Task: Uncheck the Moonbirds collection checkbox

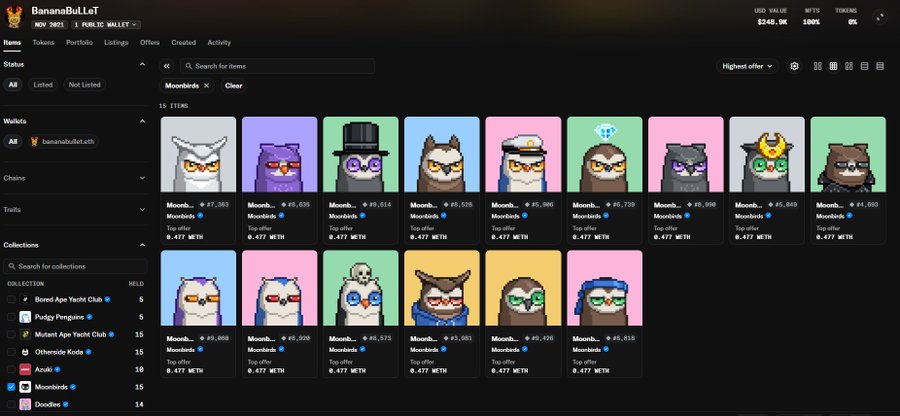Action: [11, 387]
